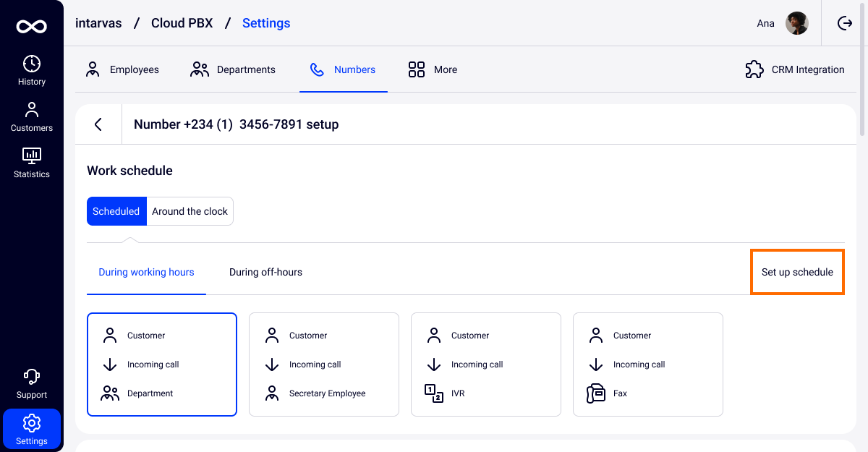868x452 pixels.
Task: Click the Cloud PBX breadcrumb link
Action: pos(182,23)
